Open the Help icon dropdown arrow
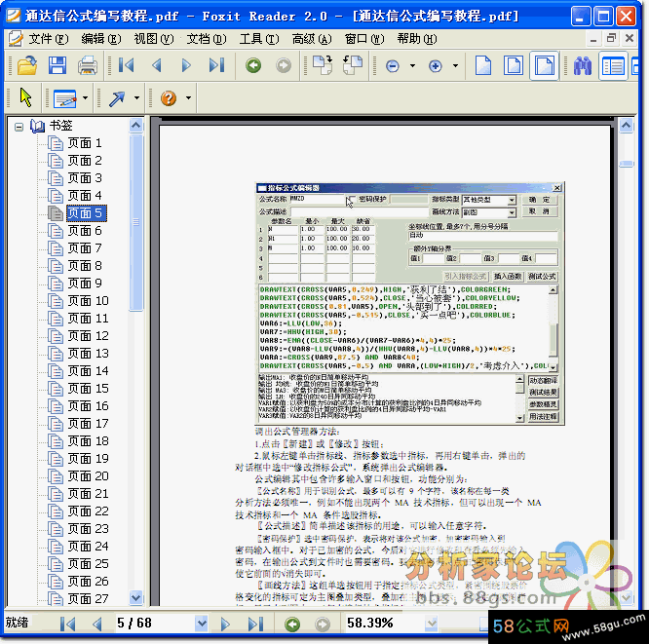 point(188,98)
